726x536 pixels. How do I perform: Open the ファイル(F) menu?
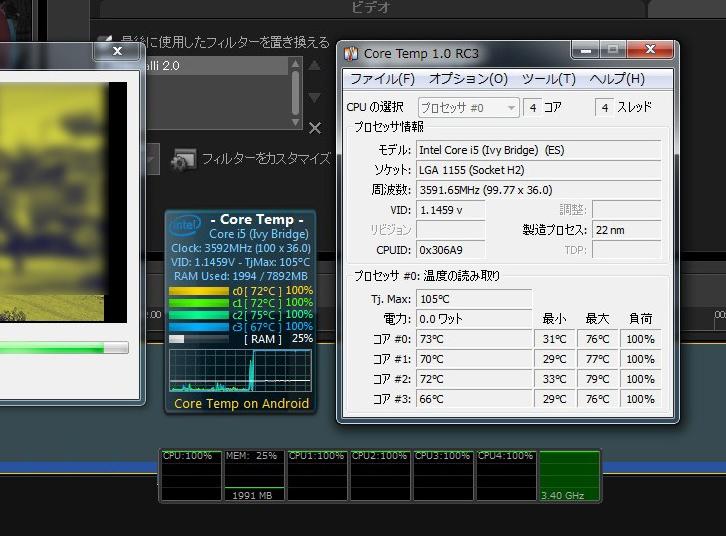381,79
